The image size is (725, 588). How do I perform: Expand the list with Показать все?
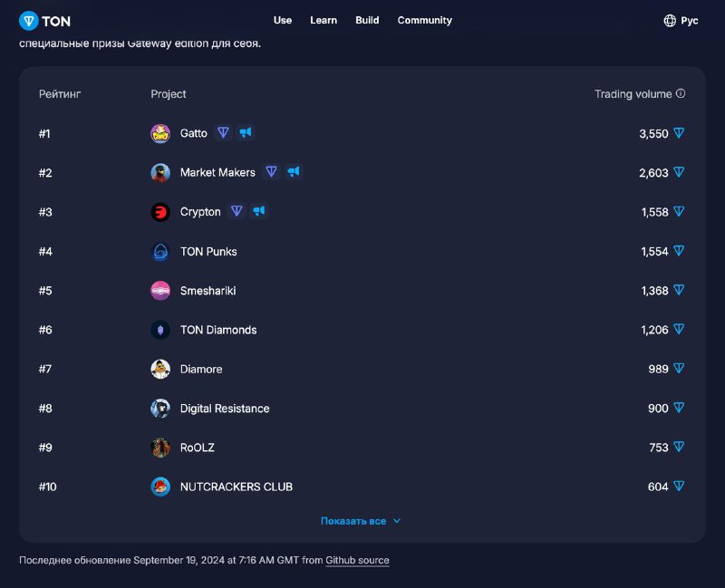360,521
